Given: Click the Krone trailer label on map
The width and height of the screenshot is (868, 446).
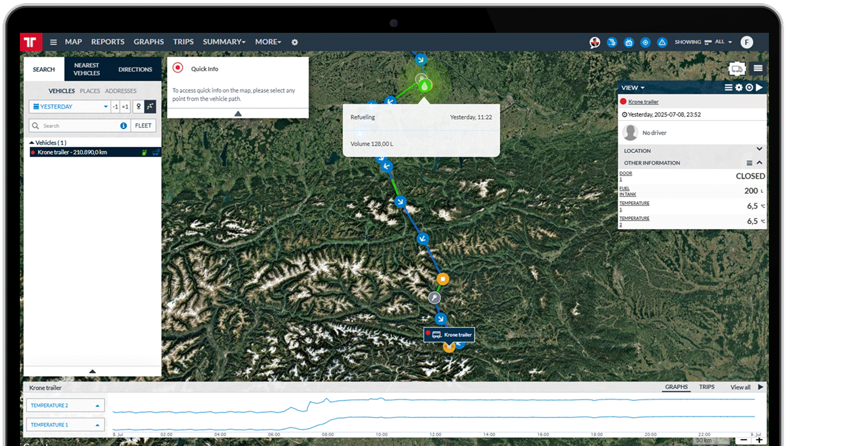Looking at the screenshot, I should coord(449,335).
